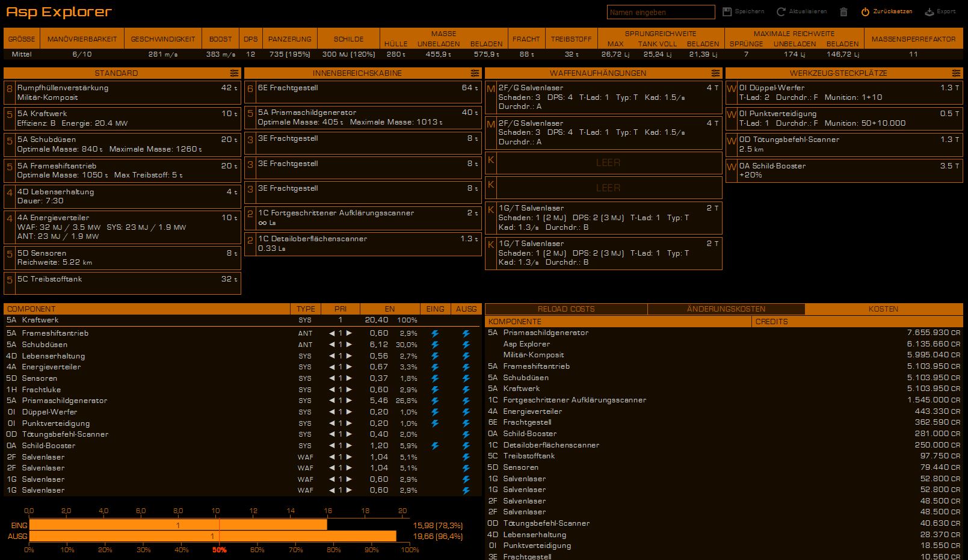
Task: Click the Namen eingeben name field
Action: coord(661,12)
